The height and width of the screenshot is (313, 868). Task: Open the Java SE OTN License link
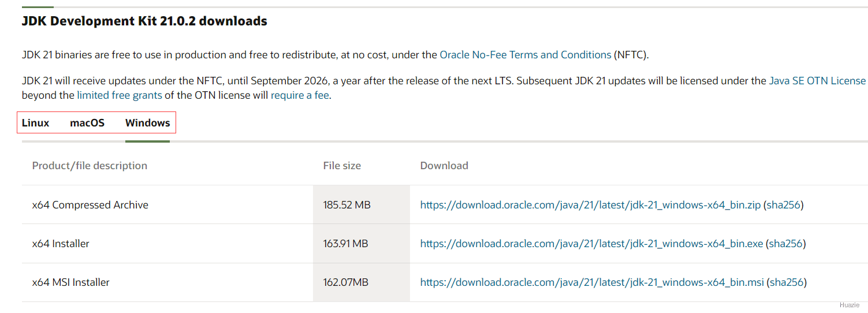[x=817, y=81]
